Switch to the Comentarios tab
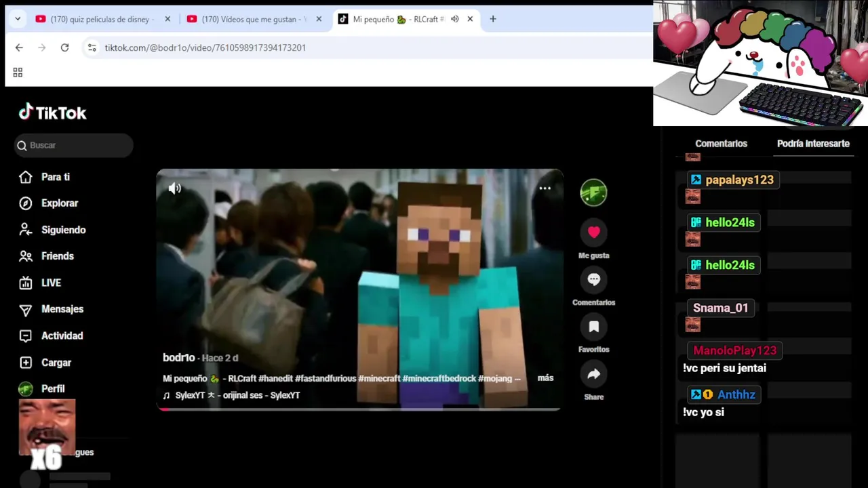The image size is (868, 488). click(x=721, y=144)
